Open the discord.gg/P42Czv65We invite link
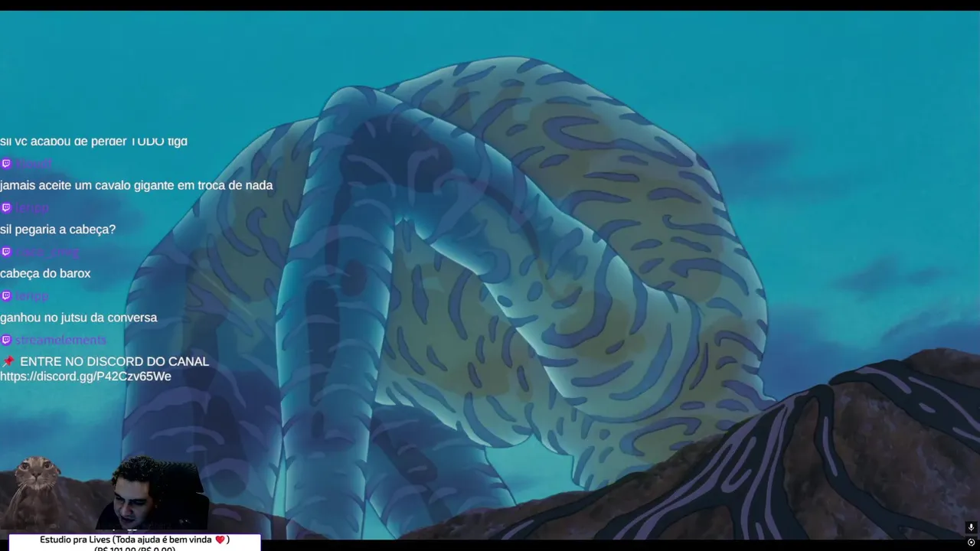The height and width of the screenshot is (551, 980). (86, 377)
